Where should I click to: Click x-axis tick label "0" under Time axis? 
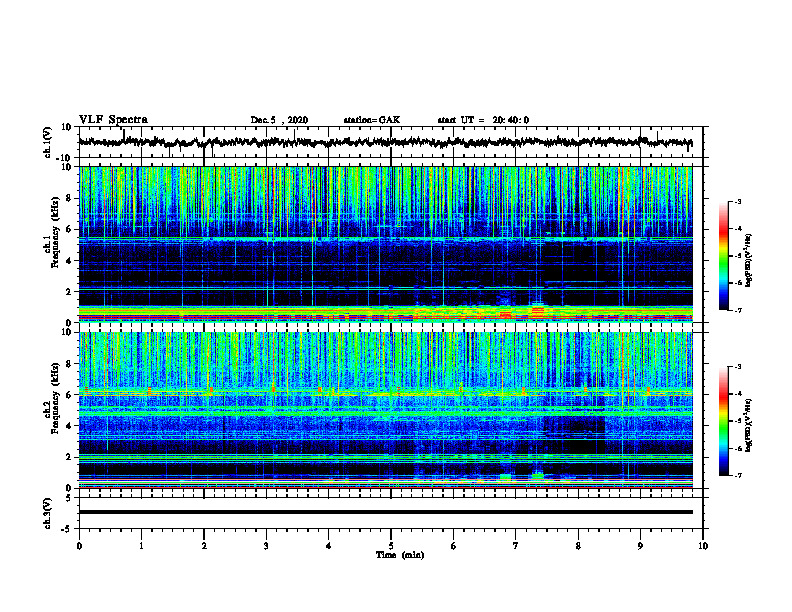pos(79,546)
